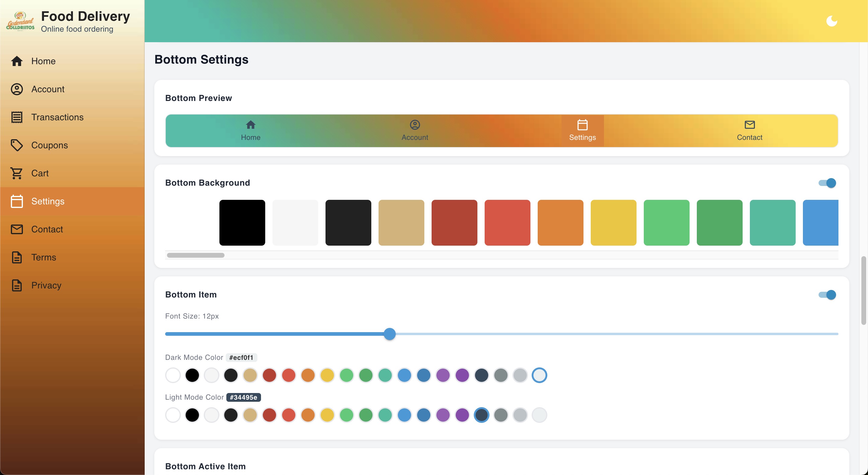Screen dimensions: 868x475
Task: Click the Contact envelope icon in sidebar
Action: tap(17, 229)
